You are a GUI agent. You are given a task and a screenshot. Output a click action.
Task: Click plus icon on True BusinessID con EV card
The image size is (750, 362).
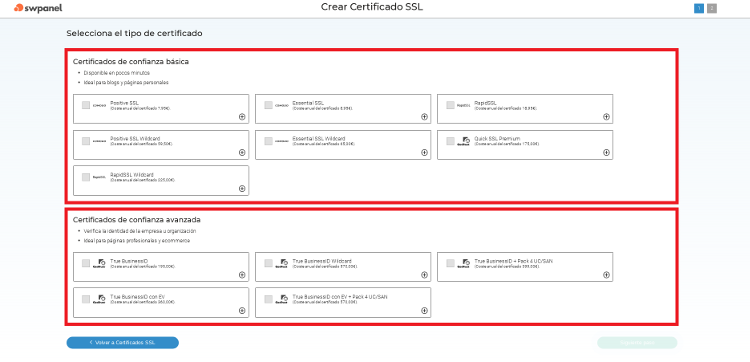click(242, 310)
